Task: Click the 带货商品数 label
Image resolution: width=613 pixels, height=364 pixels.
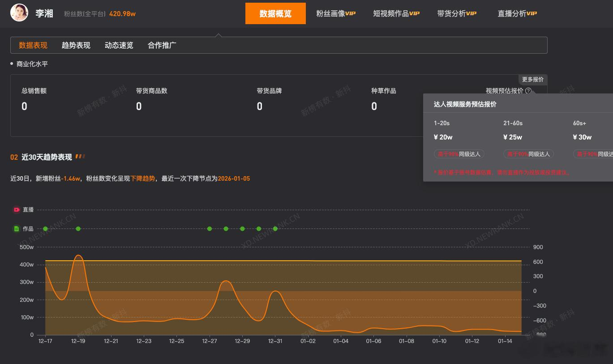Action: tap(152, 91)
